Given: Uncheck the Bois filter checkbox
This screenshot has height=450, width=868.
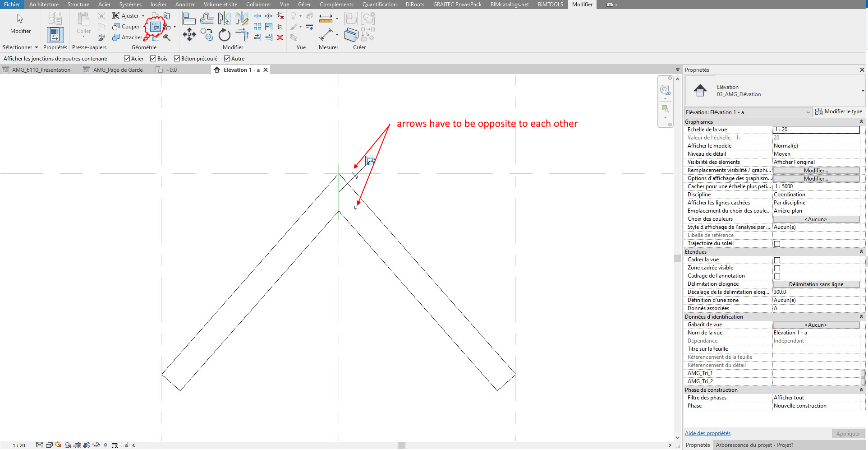Looking at the screenshot, I should (153, 58).
